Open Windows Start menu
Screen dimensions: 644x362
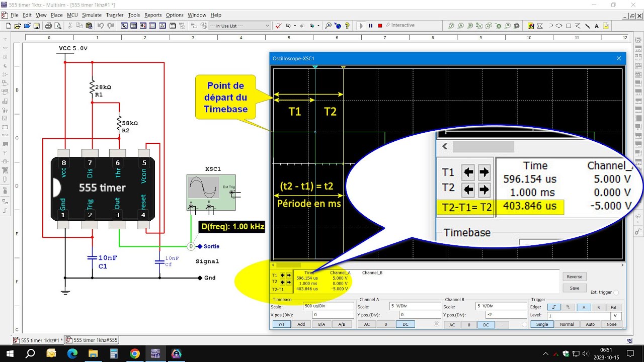[10, 353]
